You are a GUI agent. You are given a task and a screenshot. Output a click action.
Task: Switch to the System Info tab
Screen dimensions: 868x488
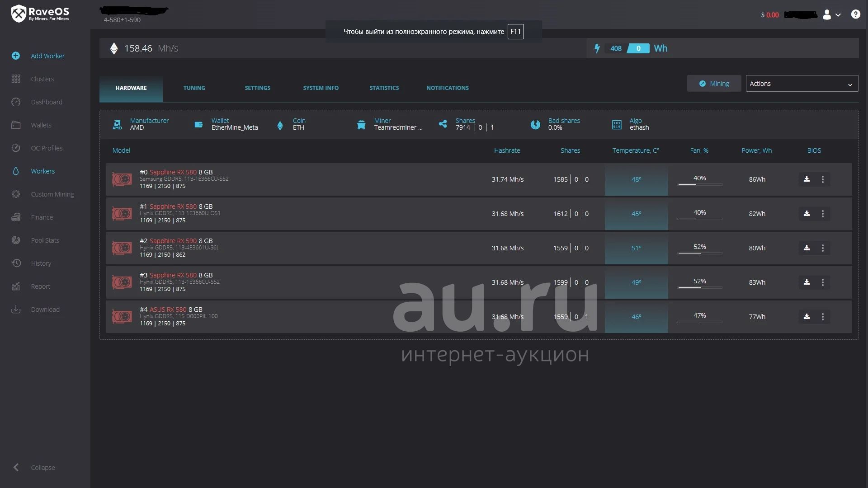pos(321,88)
